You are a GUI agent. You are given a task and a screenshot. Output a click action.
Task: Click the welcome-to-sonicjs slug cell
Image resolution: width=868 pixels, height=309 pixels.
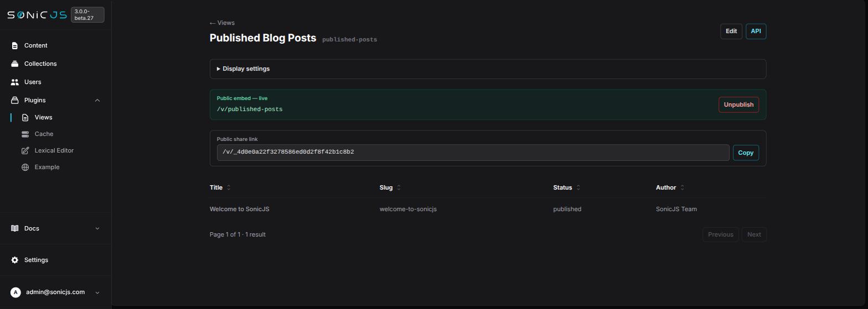pyautogui.click(x=408, y=209)
